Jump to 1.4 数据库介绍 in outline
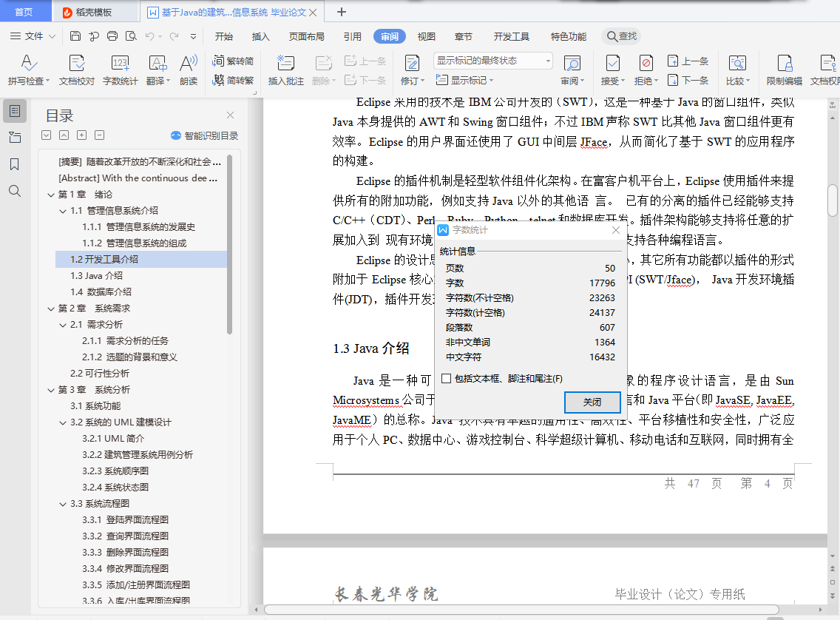Viewport: 840px width, 620px height. click(x=101, y=292)
